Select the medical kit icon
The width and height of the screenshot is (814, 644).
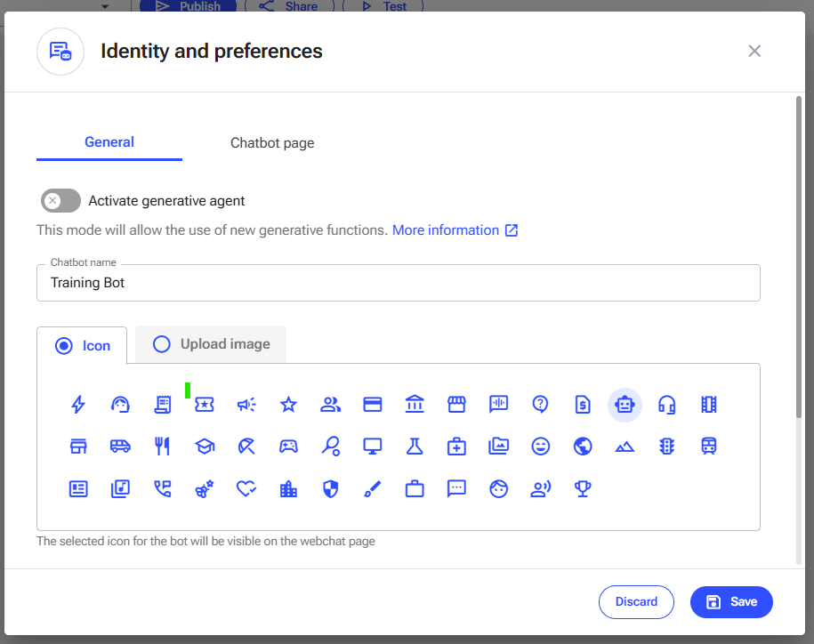pos(457,447)
